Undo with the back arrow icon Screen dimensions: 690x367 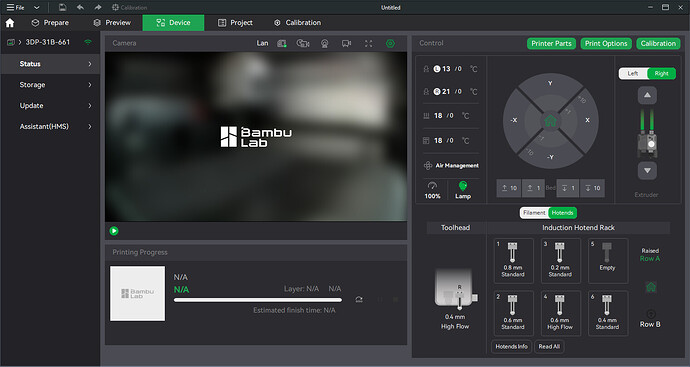80,7
